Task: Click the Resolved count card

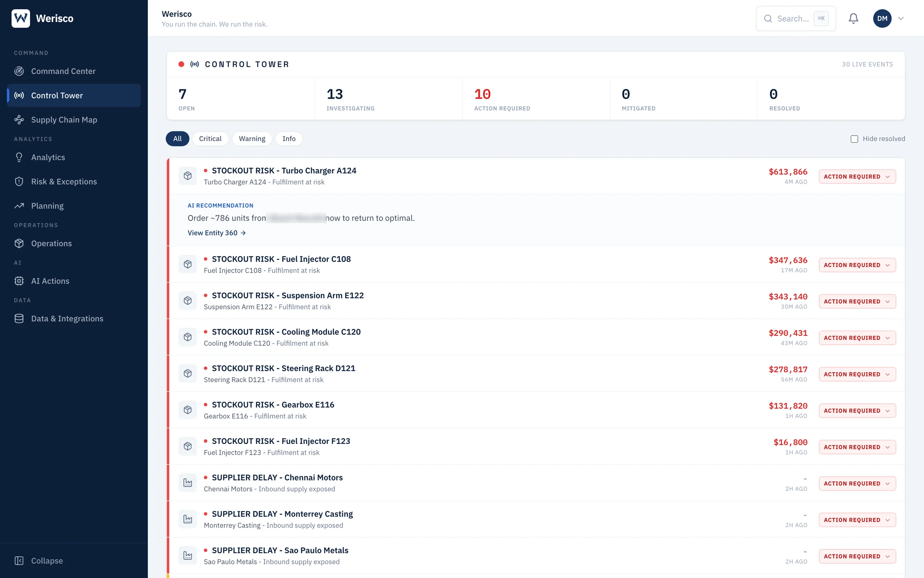Action: (x=831, y=99)
